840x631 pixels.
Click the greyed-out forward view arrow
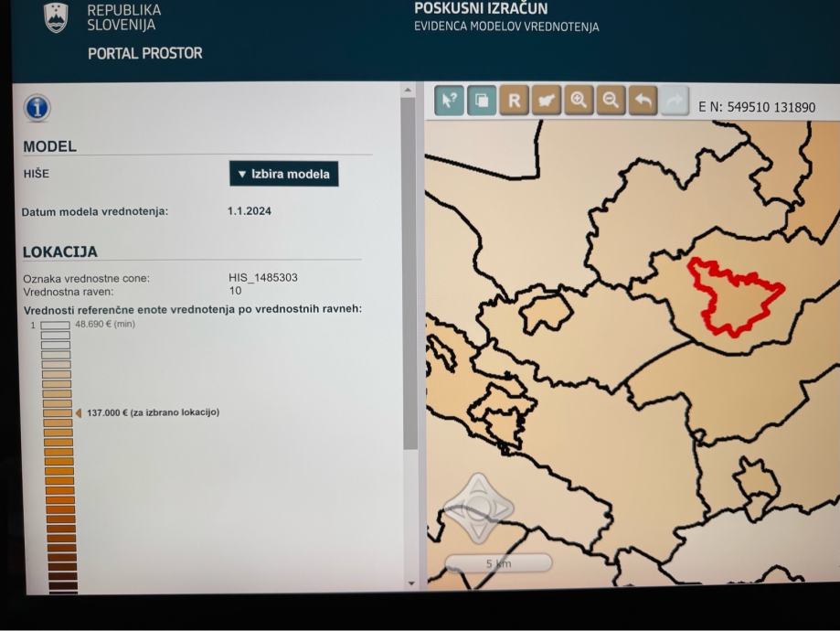pyautogui.click(x=675, y=102)
